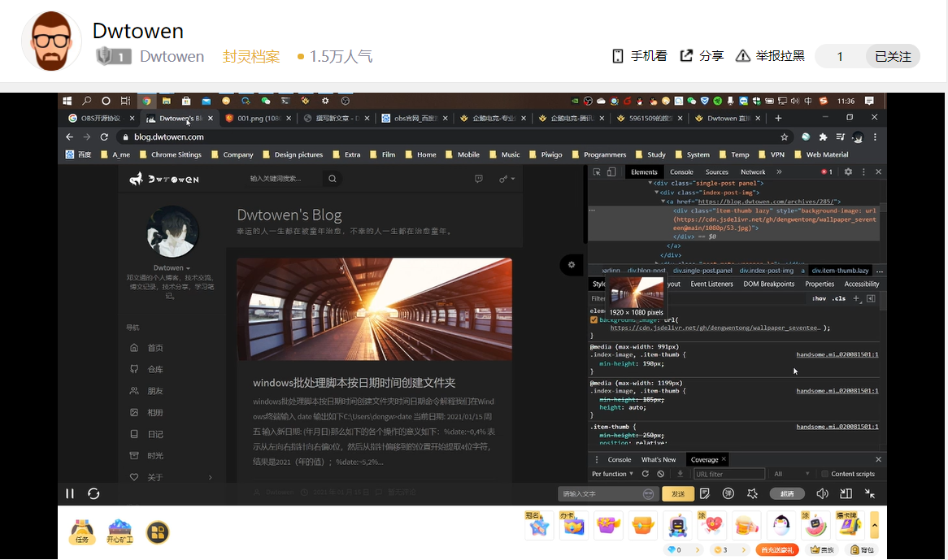Image resolution: width=948 pixels, height=560 pixels.
Task: Select the 爆卡牌 gift icon
Action: tap(850, 525)
